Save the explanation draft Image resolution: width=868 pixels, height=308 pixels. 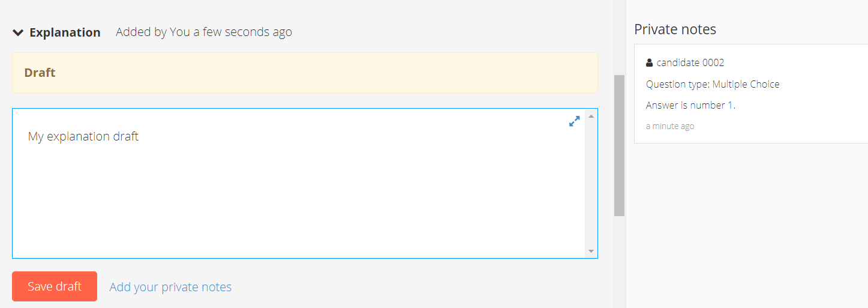pos(55,286)
